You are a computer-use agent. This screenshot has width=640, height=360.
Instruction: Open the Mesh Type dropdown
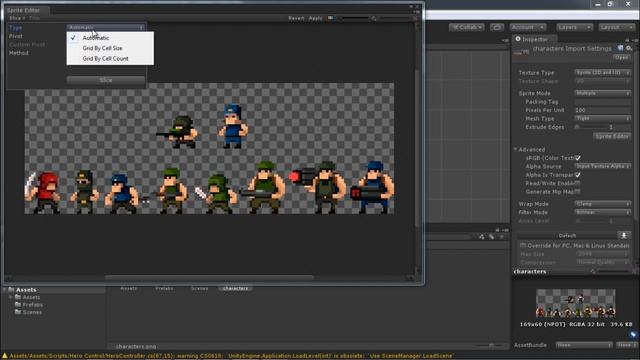point(602,119)
